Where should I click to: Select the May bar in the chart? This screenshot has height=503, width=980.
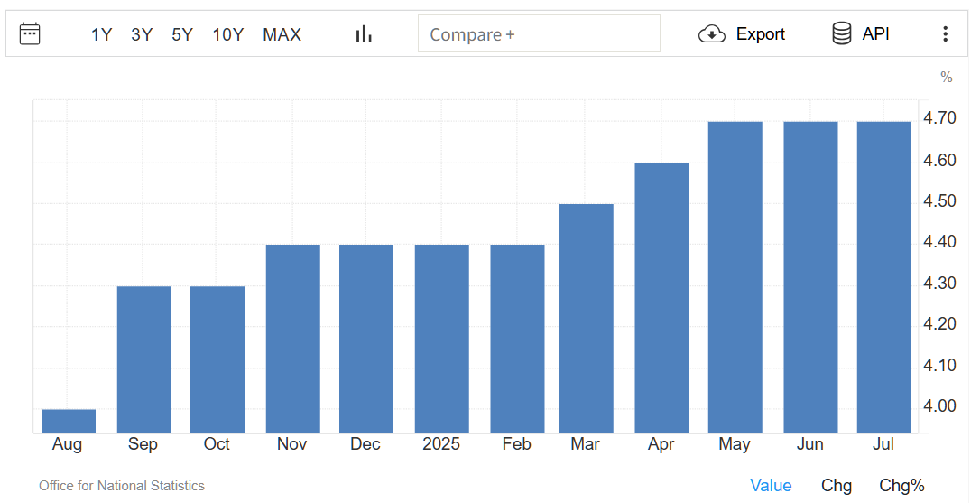click(x=735, y=277)
